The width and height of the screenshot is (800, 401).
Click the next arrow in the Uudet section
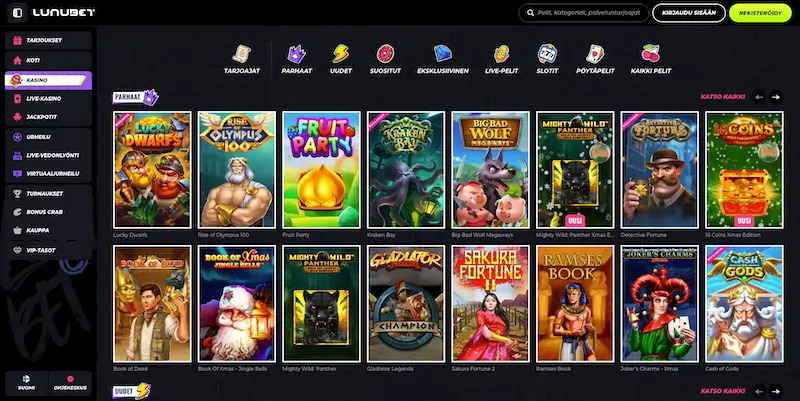click(776, 391)
